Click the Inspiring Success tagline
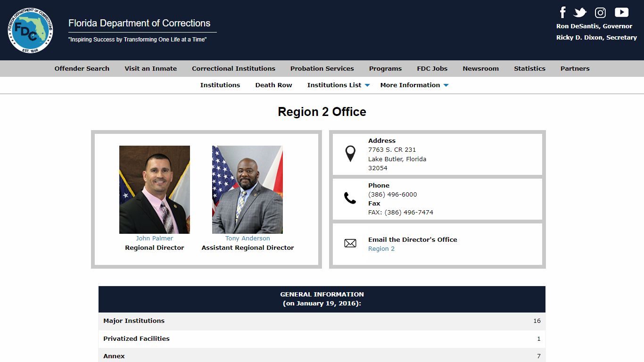 138,40
